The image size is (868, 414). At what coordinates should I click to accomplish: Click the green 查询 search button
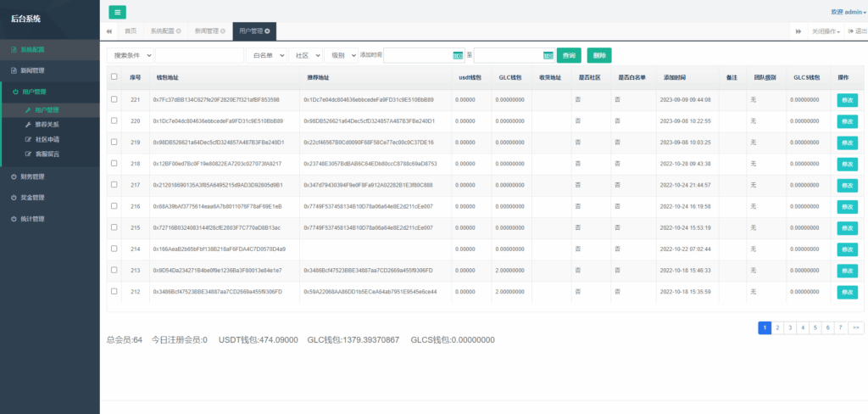[x=569, y=55]
